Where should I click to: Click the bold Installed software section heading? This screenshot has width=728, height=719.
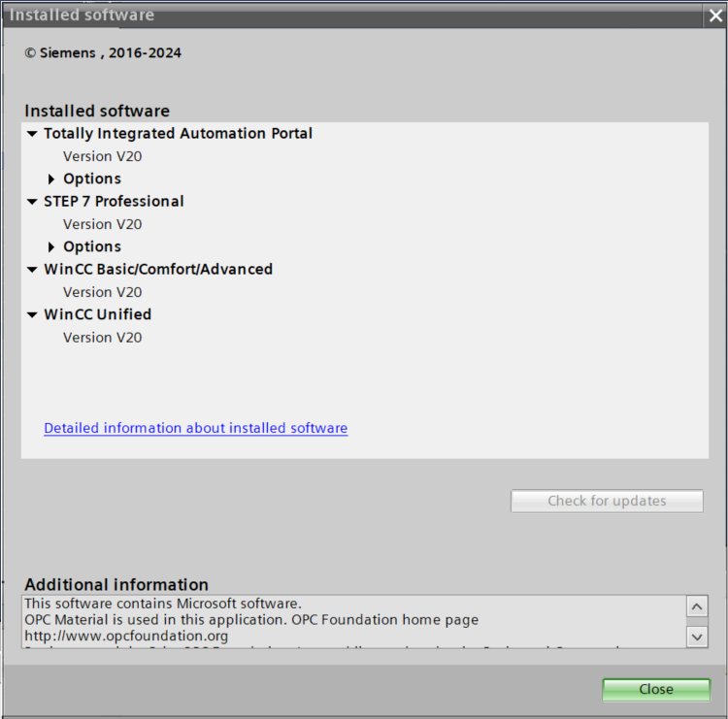(x=97, y=111)
